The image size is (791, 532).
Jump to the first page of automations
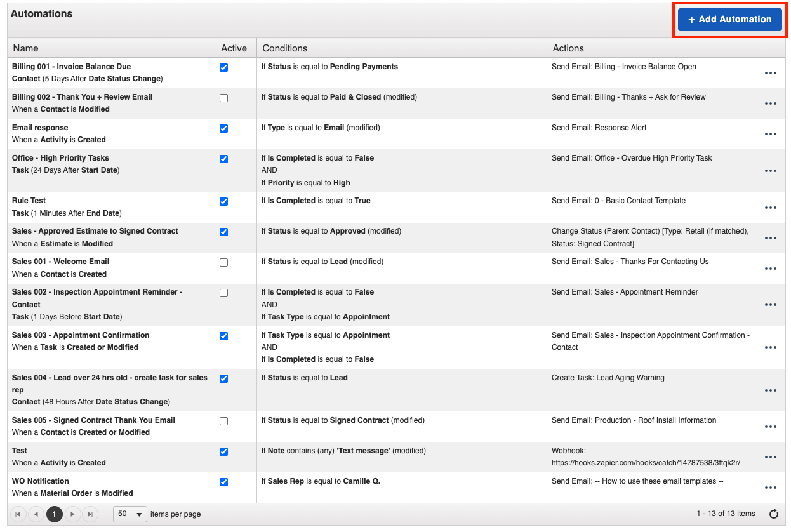[x=18, y=514]
